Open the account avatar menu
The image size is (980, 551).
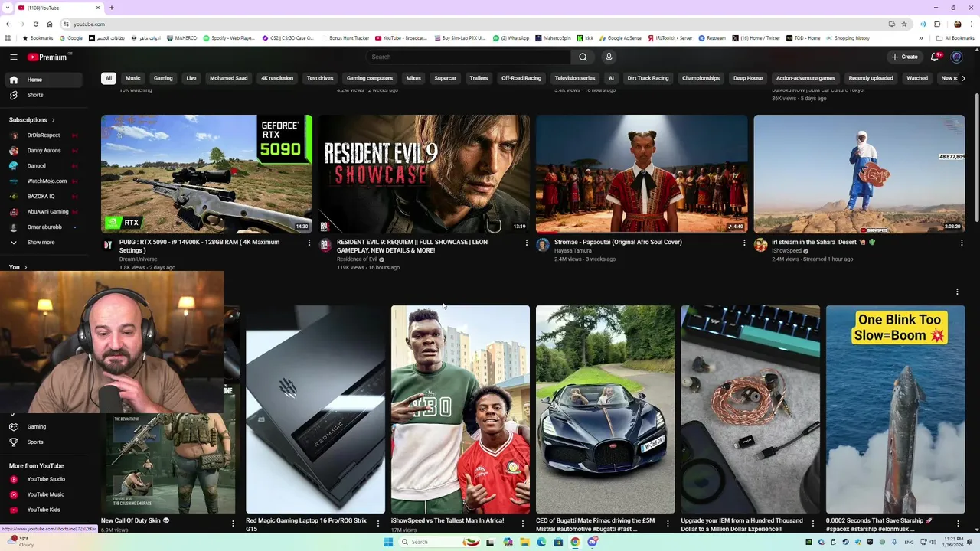point(956,57)
